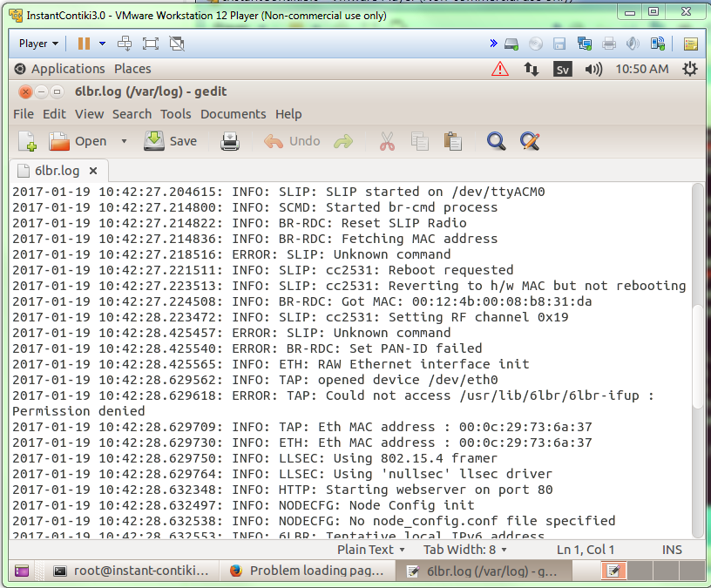Pause the virtual machine

[x=84, y=44]
